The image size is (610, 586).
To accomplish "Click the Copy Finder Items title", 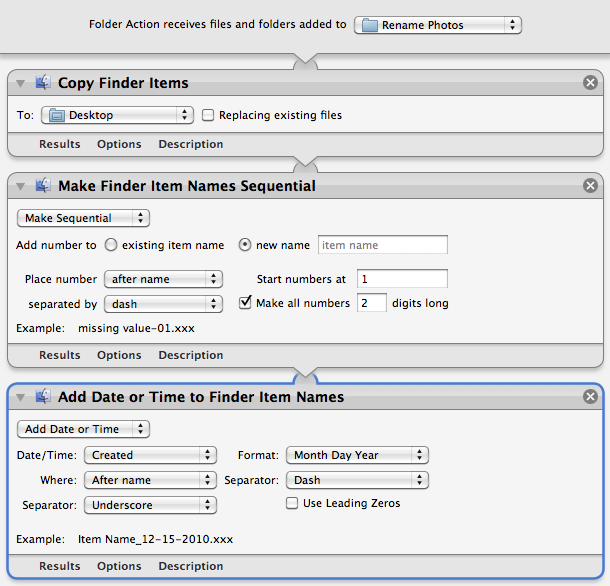I will pyautogui.click(x=123, y=83).
